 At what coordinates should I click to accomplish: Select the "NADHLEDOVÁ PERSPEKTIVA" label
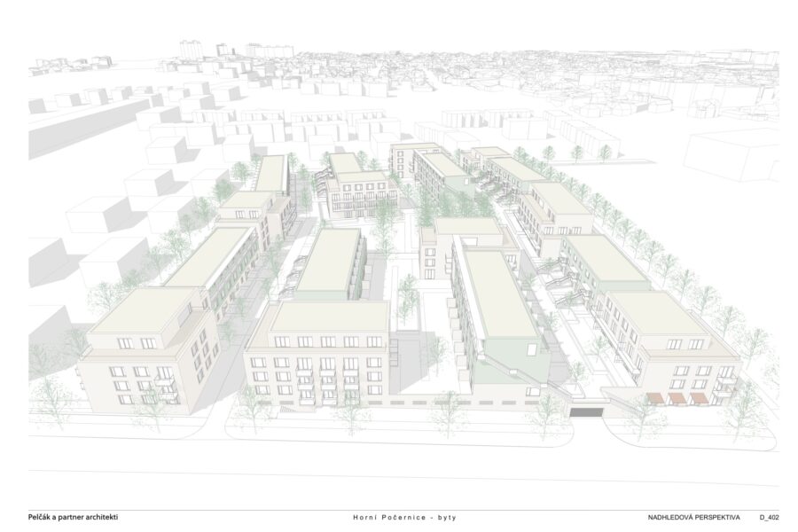(693, 517)
